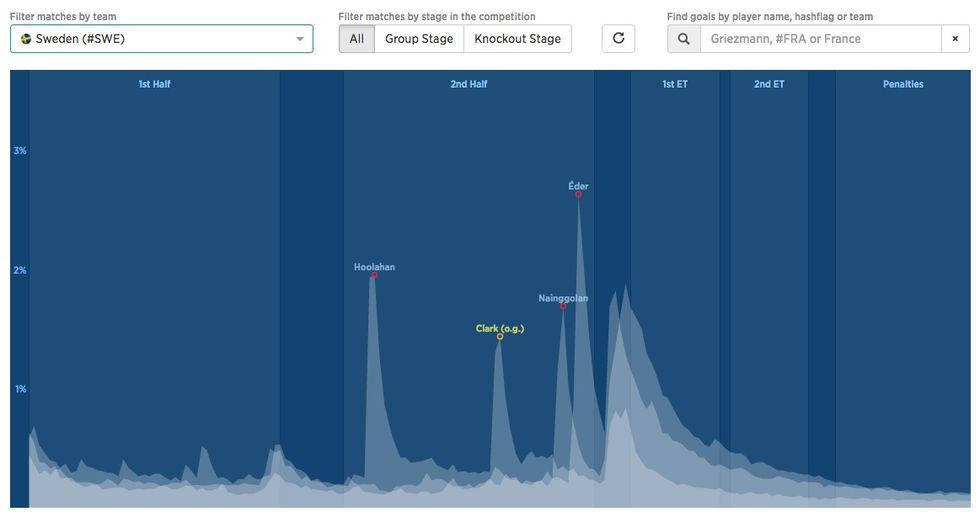Click the 1st ET period label
980x512 pixels.
coord(675,84)
